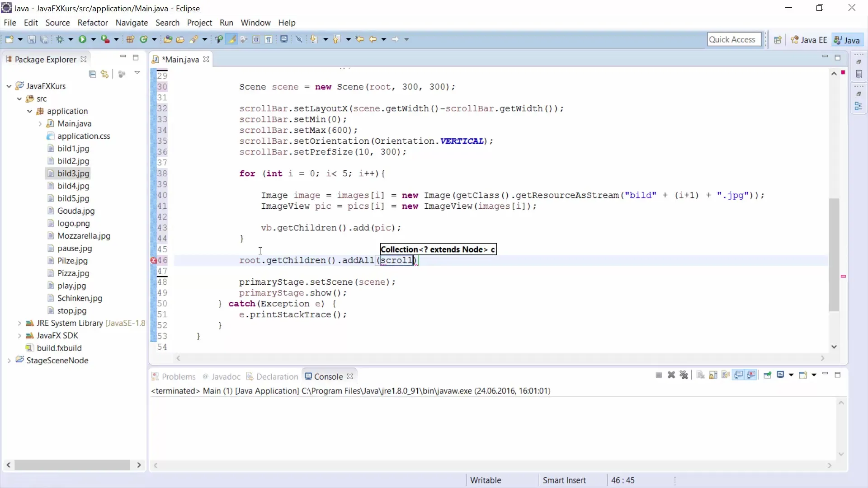Click Collapse All in Package Explorer

[92, 74]
